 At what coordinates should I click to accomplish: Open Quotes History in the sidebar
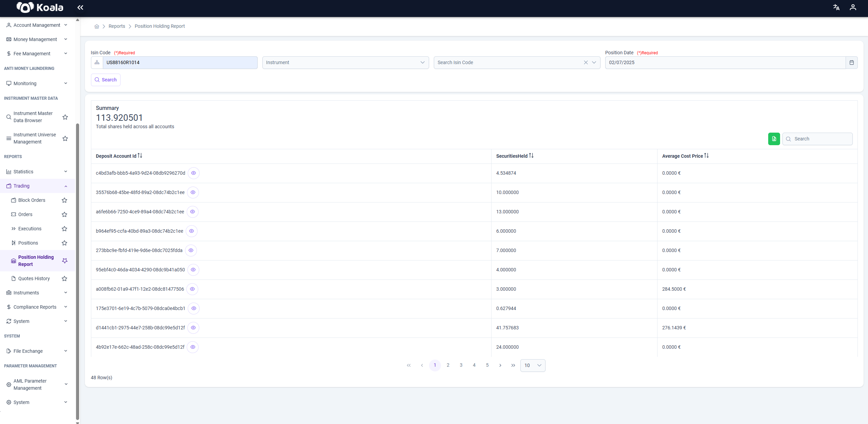pyautogui.click(x=34, y=279)
